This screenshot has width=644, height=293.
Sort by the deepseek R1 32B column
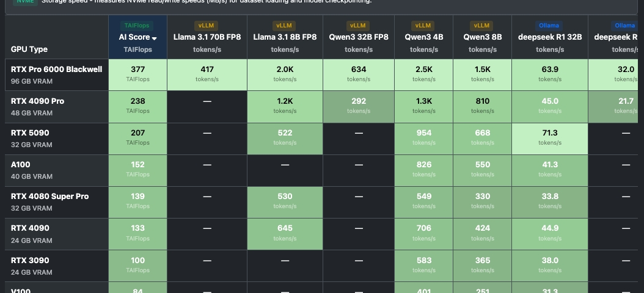[x=550, y=37]
